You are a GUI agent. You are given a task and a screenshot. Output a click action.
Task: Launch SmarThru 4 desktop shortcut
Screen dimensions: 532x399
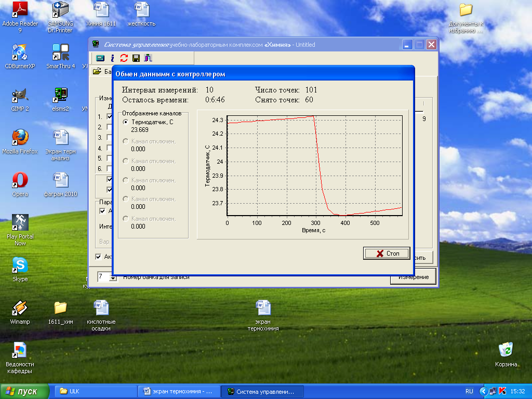[60, 56]
